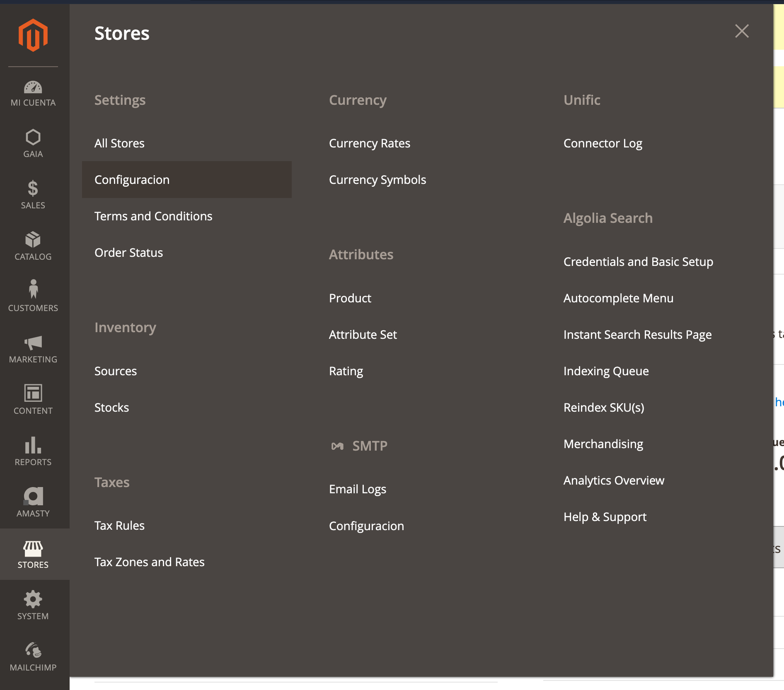Open the Sales dollar icon menu
The height and width of the screenshot is (690, 784).
(x=33, y=195)
